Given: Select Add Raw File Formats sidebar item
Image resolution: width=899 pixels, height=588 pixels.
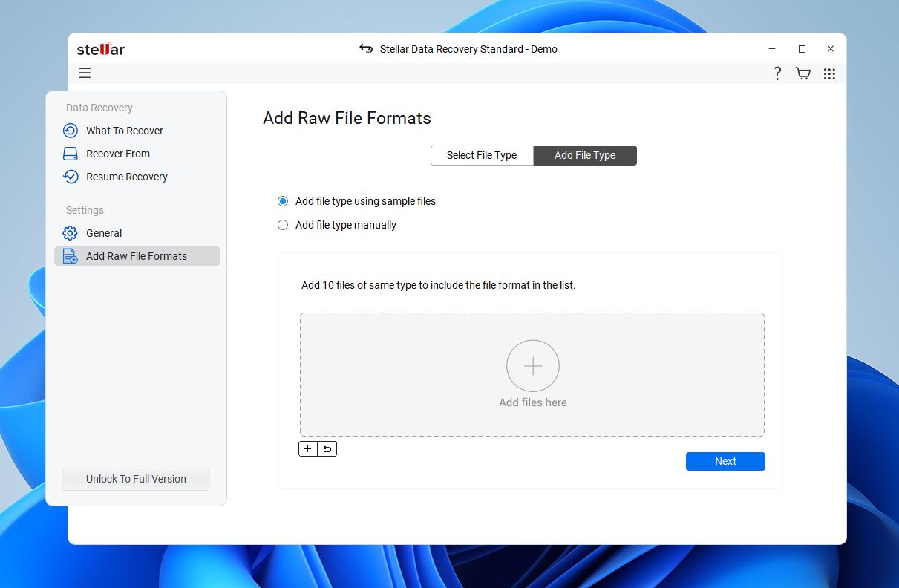Looking at the screenshot, I should click(x=137, y=256).
